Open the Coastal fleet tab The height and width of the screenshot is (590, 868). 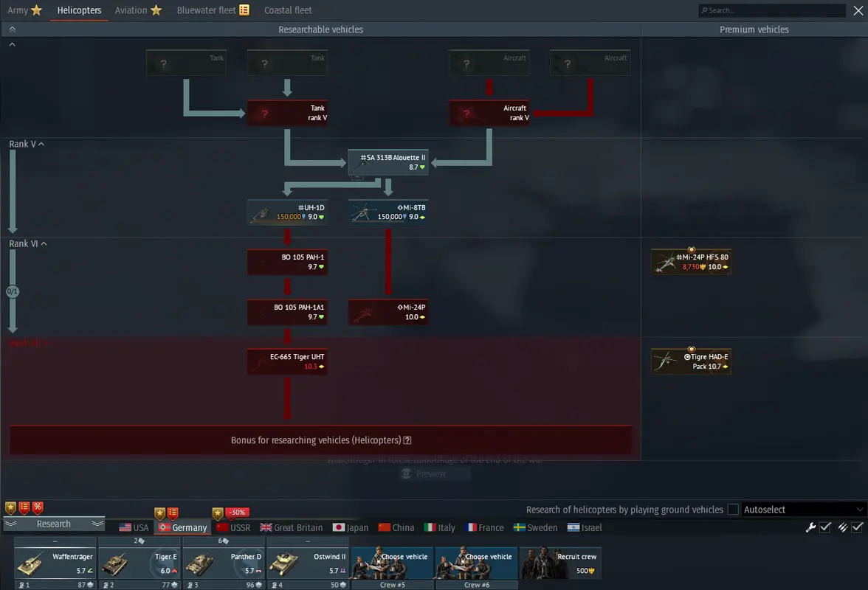tap(288, 10)
